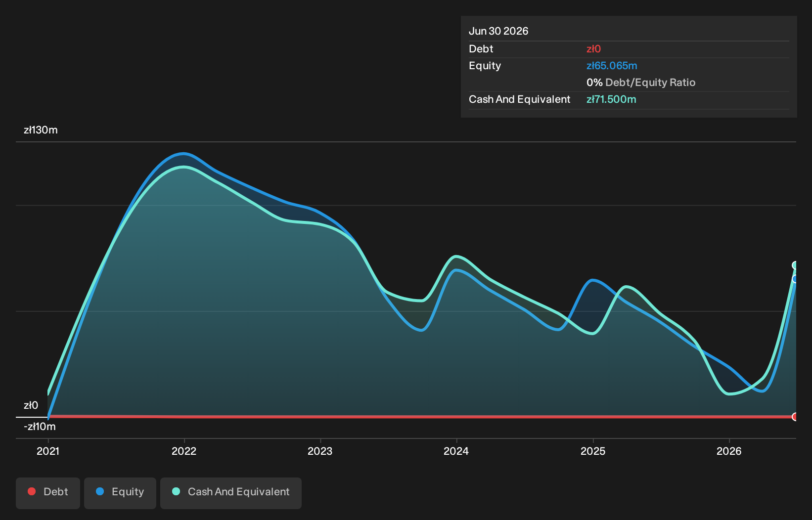Click the 2023 x-axis label
This screenshot has width=812, height=520.
point(320,451)
